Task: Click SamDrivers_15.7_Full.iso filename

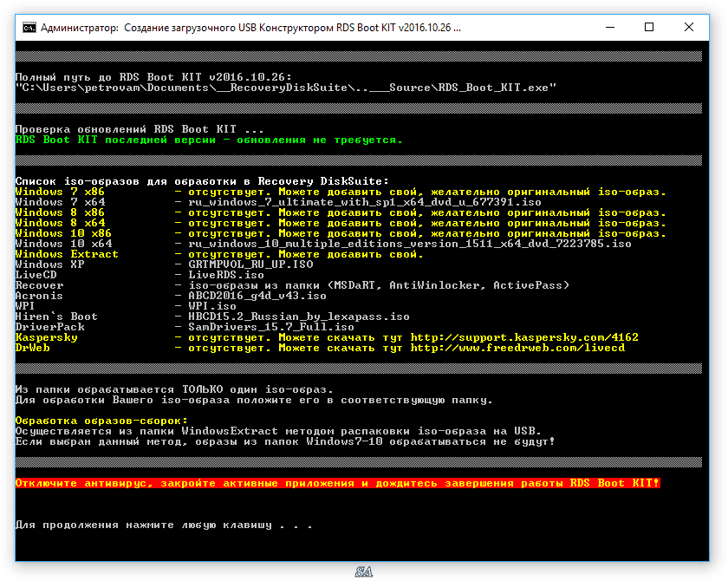Action: 270,327
